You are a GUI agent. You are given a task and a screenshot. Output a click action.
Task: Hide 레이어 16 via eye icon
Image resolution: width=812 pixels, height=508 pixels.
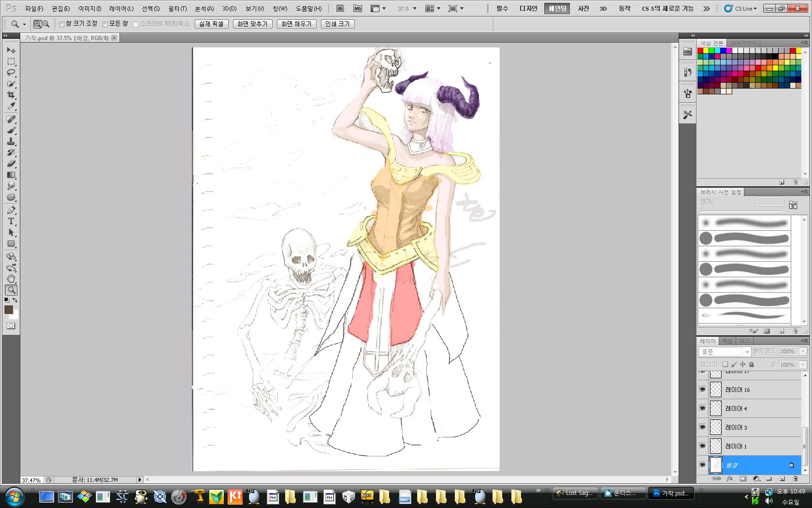(x=702, y=389)
